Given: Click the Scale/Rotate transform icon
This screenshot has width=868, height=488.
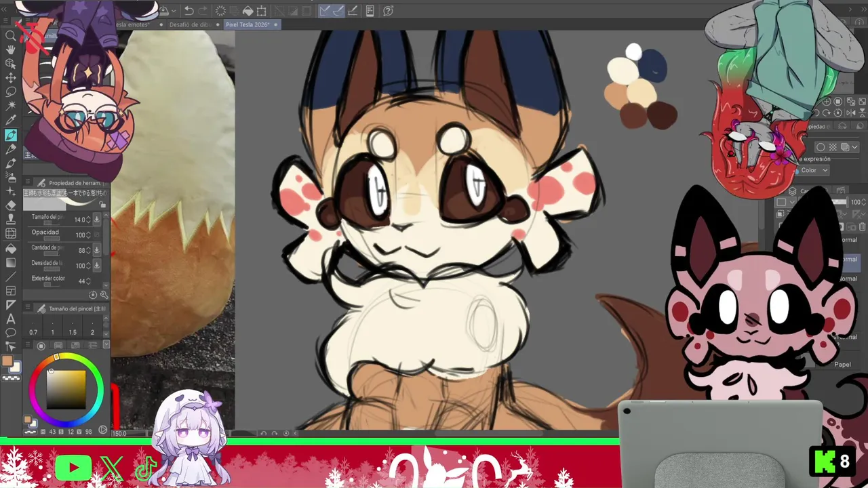Looking at the screenshot, I should point(262,11).
